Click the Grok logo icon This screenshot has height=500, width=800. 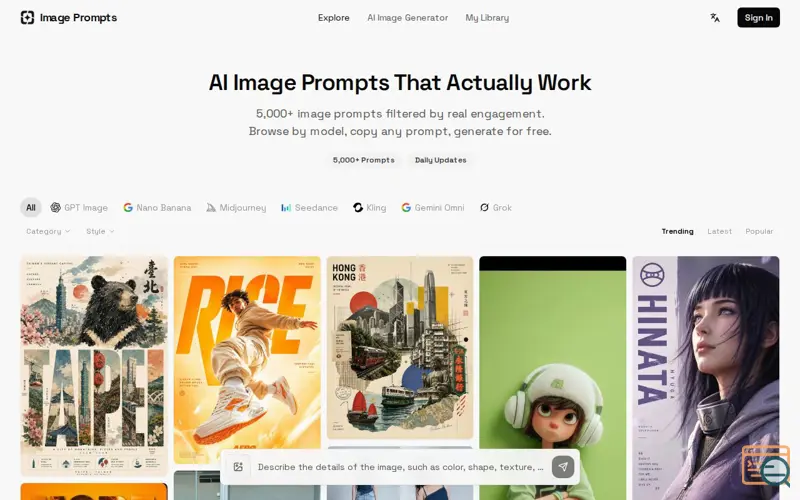484,208
